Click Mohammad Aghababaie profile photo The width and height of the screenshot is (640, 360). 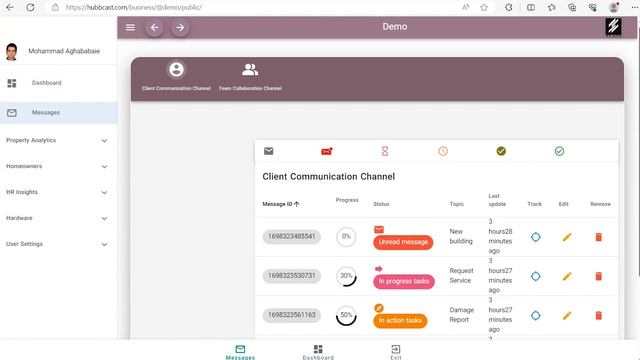pos(11,51)
